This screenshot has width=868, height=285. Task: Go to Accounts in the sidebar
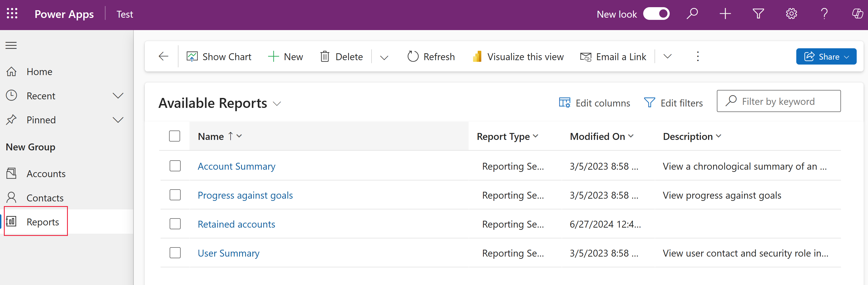pos(46,174)
